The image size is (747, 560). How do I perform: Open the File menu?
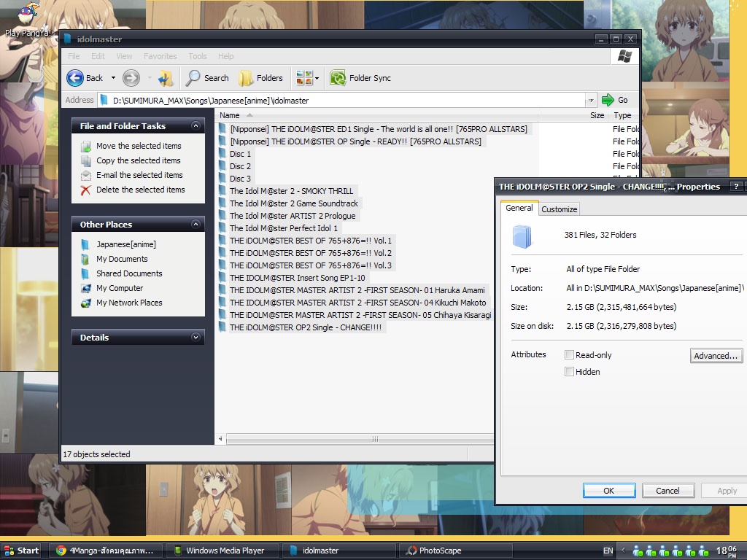74,56
